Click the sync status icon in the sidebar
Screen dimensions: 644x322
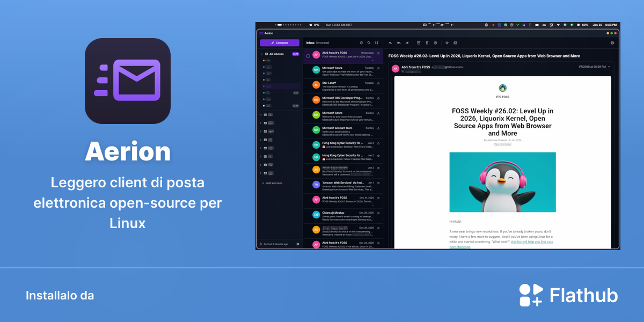click(x=261, y=244)
